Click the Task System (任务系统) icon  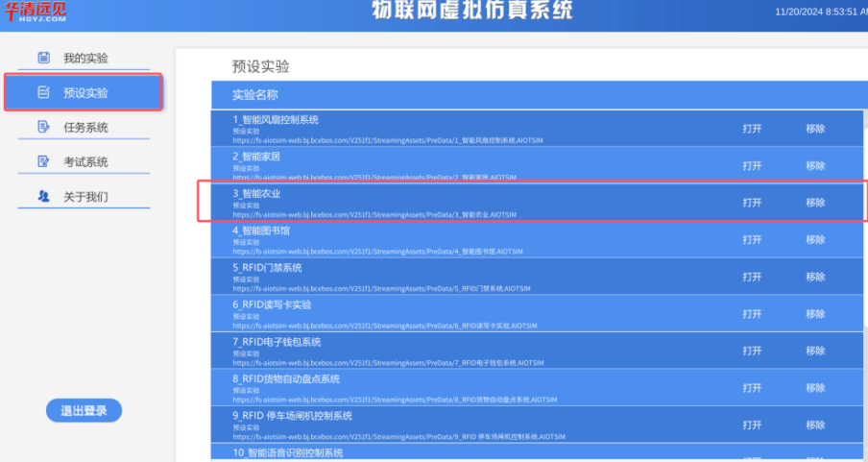pyautogui.click(x=43, y=128)
